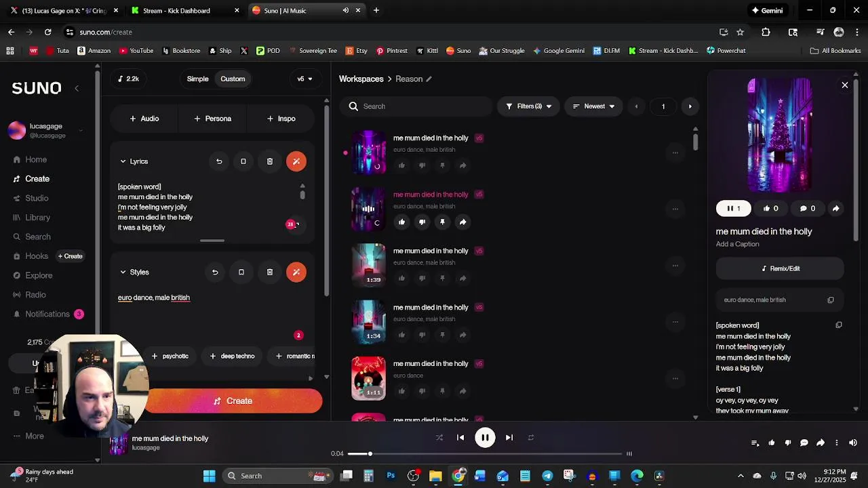
Task: Pause the playing song
Action: click(485, 438)
